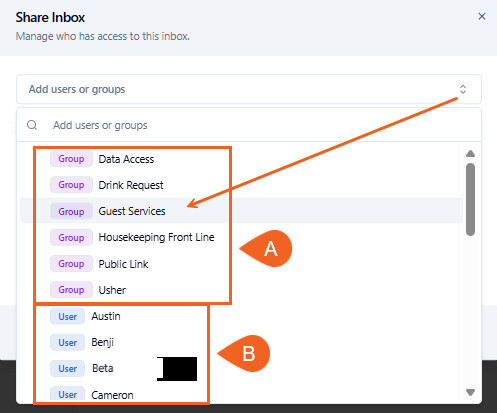Select the Data Access group
The width and height of the screenshot is (497, 413).
pos(241,159)
